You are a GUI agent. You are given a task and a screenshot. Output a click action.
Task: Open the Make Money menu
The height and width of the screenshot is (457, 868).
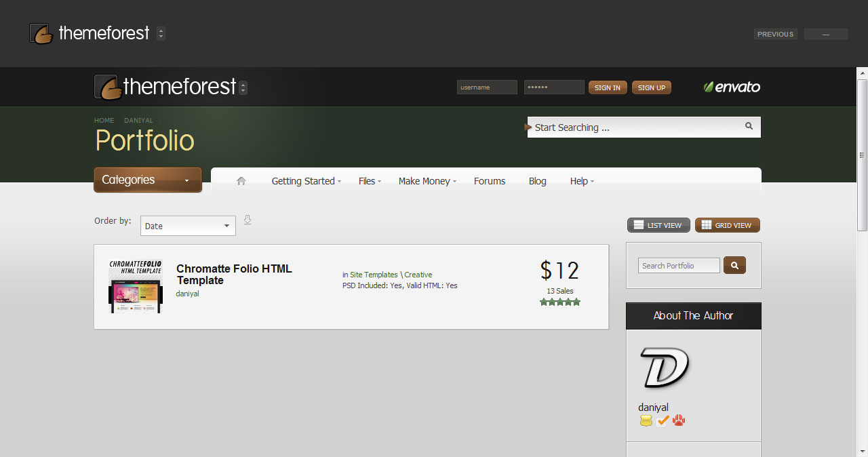tap(427, 181)
